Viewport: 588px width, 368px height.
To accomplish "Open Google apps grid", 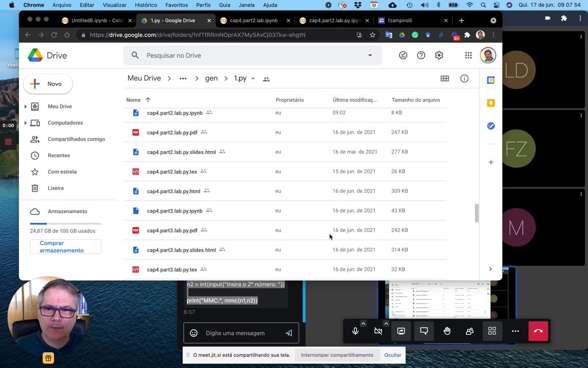I will click(469, 55).
